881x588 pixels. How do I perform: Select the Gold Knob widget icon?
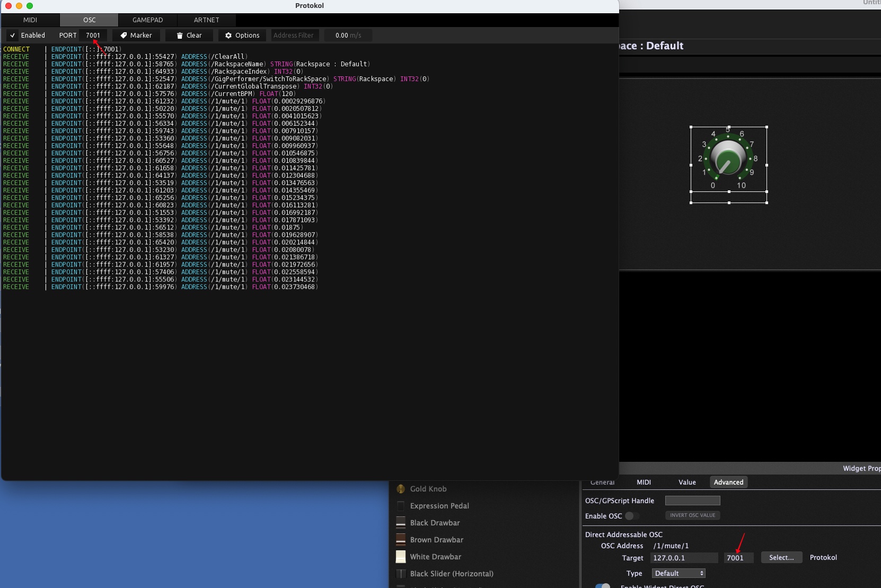[x=401, y=489]
